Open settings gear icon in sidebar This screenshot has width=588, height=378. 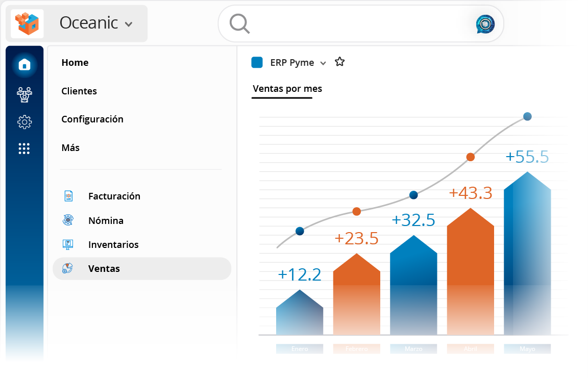coord(24,122)
